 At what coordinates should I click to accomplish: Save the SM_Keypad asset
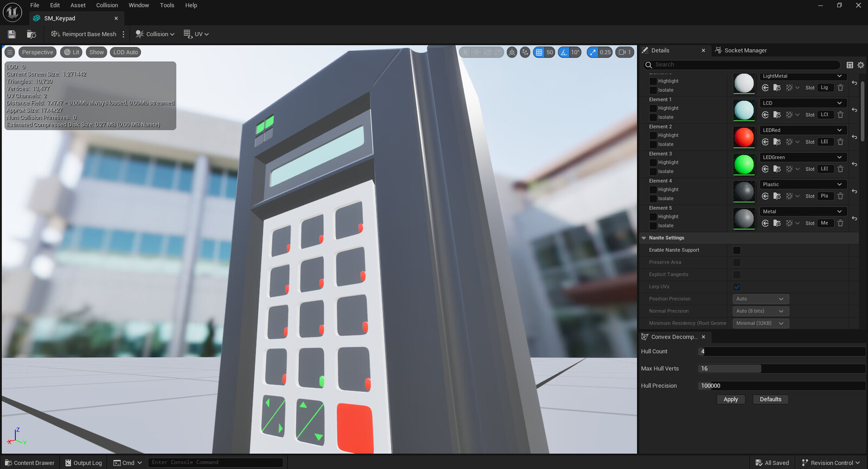pyautogui.click(x=11, y=34)
